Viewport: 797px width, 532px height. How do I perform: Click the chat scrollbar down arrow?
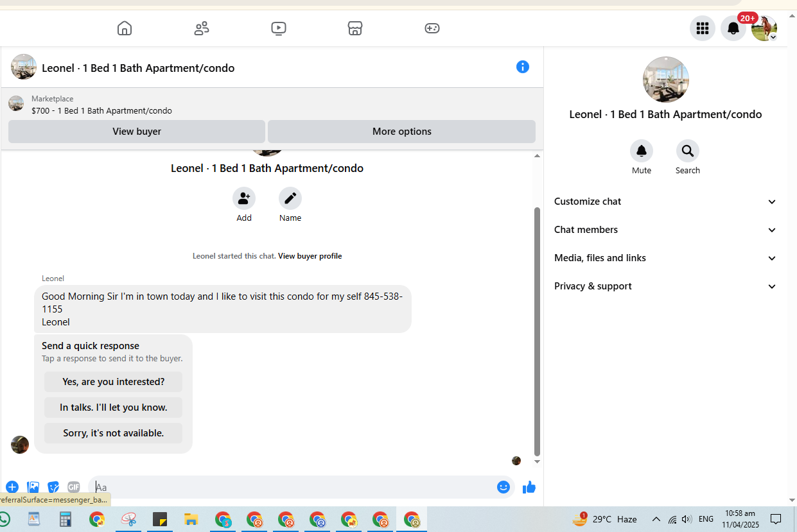(x=538, y=461)
